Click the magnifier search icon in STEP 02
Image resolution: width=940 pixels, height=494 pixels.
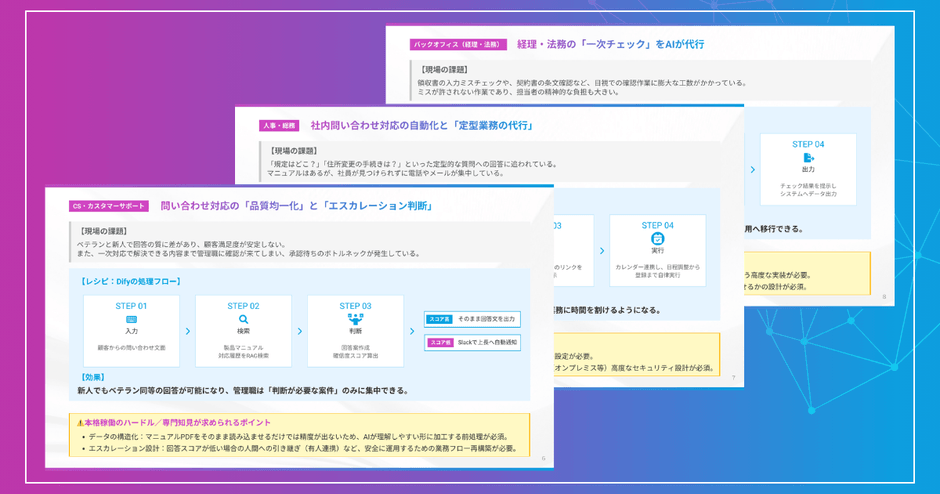pos(243,320)
